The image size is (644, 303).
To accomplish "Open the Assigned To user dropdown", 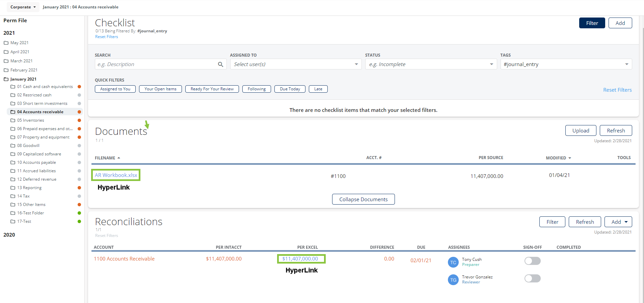I will (296, 64).
